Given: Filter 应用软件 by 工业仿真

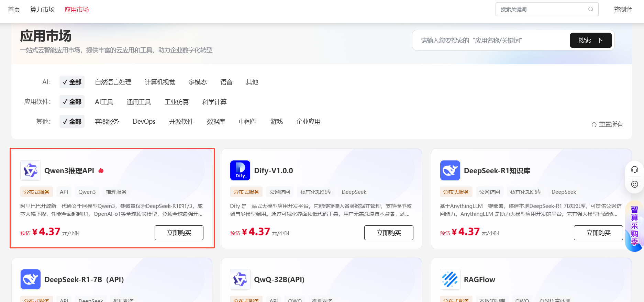Looking at the screenshot, I should click(x=177, y=102).
